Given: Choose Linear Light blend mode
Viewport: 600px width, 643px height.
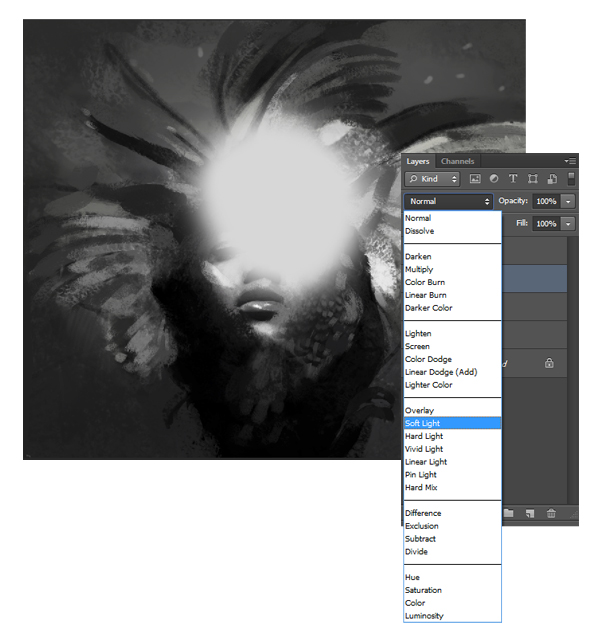Looking at the screenshot, I should (452, 462).
